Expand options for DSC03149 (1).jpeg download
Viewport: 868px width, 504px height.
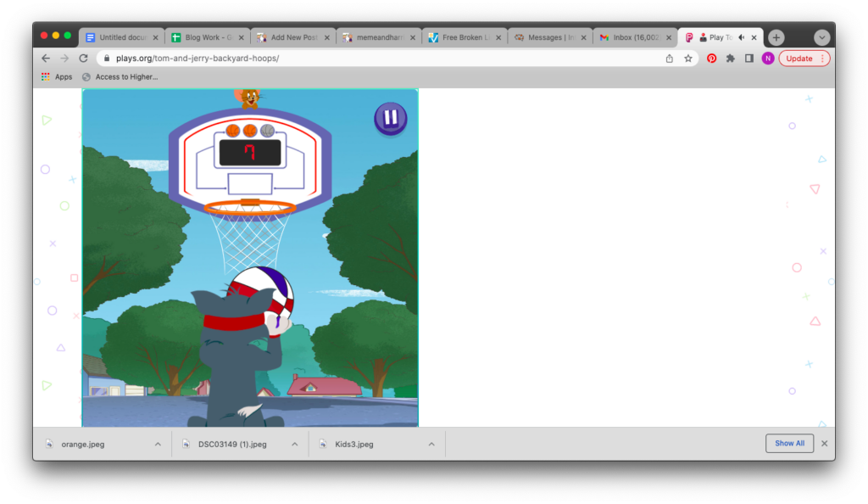pos(294,445)
